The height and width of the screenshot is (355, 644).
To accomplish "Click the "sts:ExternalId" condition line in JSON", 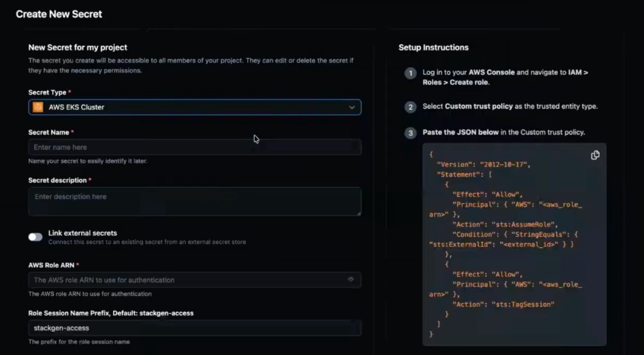I will [501, 244].
